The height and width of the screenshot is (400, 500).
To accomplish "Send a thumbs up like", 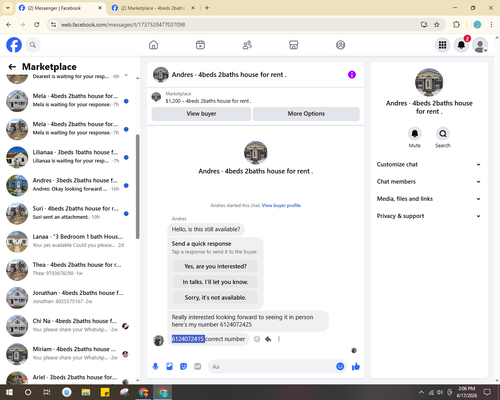I will [x=356, y=367].
